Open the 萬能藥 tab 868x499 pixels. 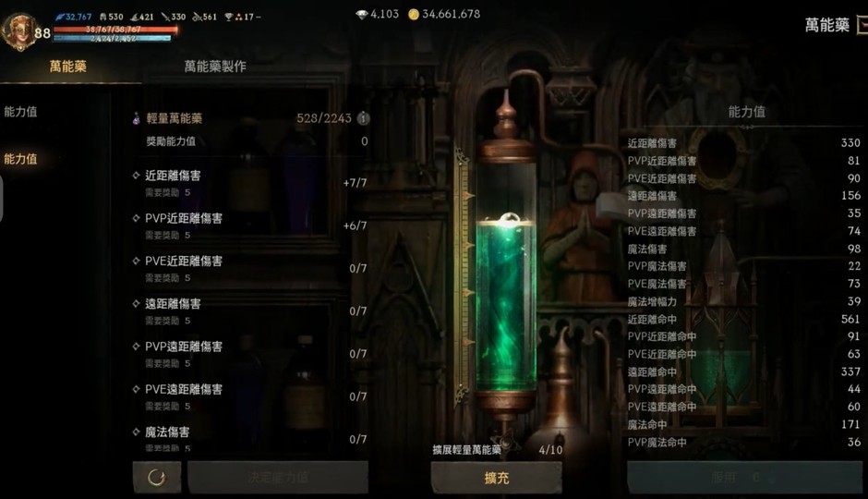[68, 67]
